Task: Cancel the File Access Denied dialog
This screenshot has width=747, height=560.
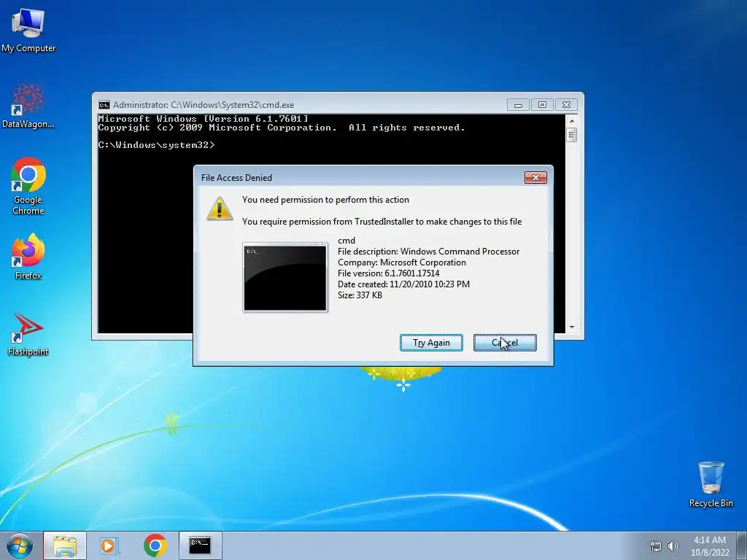Action: (505, 343)
